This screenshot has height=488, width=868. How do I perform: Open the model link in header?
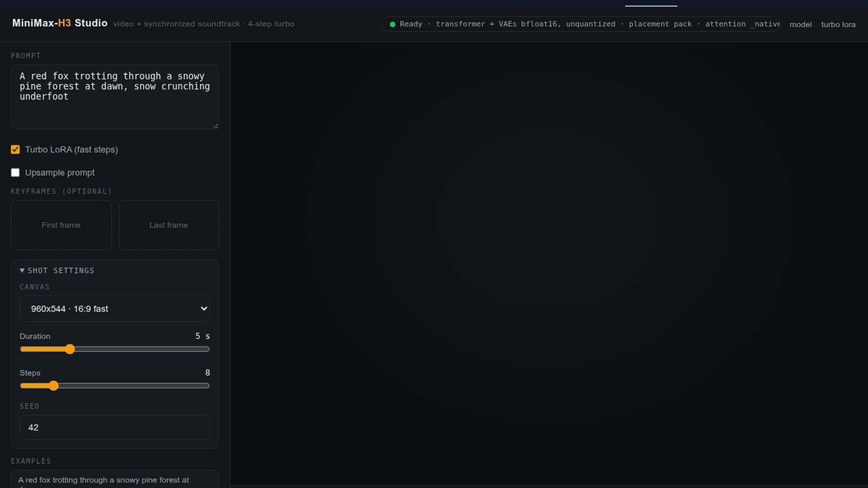click(801, 24)
